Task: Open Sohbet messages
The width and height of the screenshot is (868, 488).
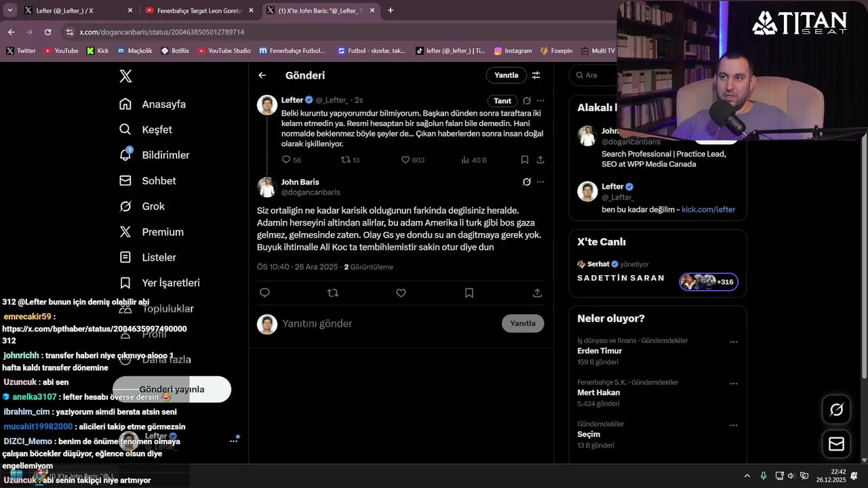Action: [x=147, y=181]
